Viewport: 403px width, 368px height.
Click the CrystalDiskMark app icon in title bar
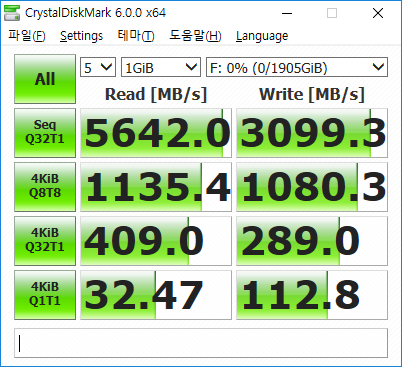[12, 13]
